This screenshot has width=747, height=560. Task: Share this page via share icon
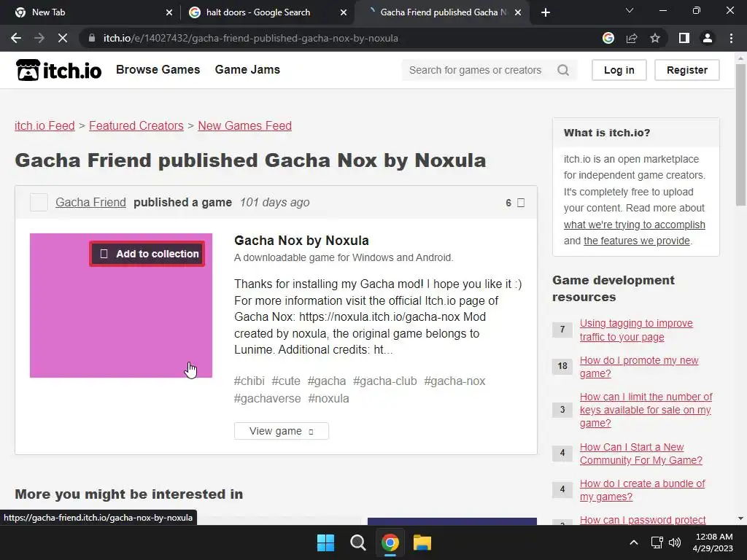632,38
